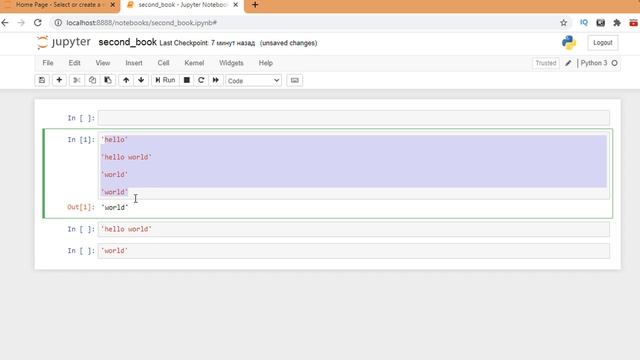Click the localhost:8888 address bar URL
The height and width of the screenshot is (360, 640).
(x=142, y=23)
